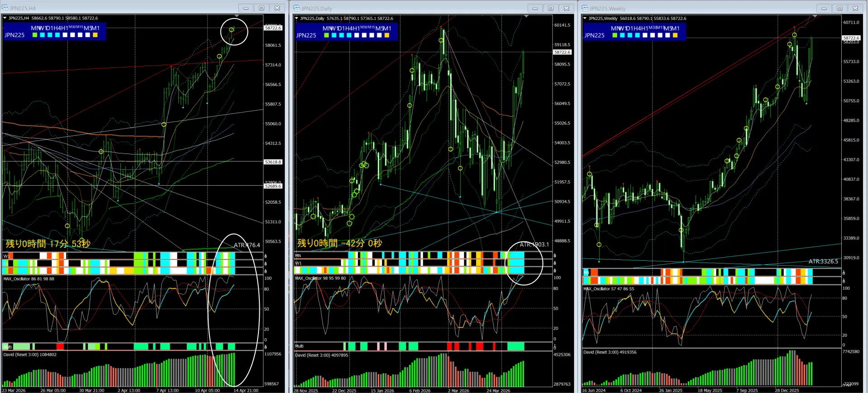Screen dimensions: 868x393
Task: Click the H4 timer showing 17分 53秒
Action: tap(48, 244)
